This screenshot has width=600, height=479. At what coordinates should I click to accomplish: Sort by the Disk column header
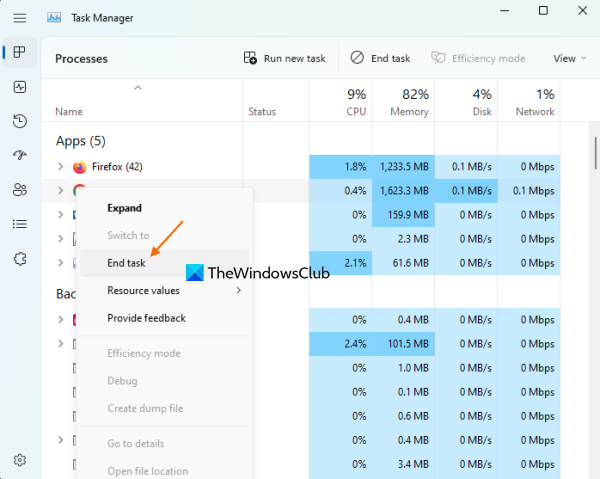coord(466,101)
